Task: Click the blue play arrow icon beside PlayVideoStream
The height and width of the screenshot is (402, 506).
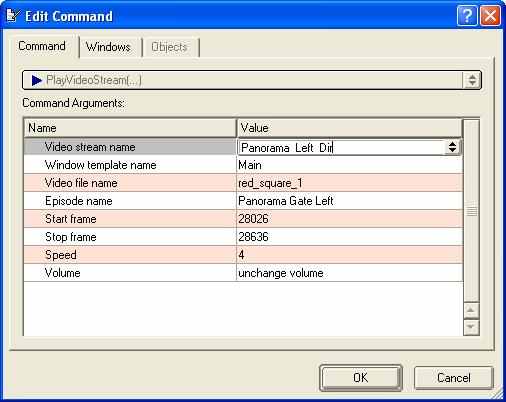Action: (x=36, y=80)
